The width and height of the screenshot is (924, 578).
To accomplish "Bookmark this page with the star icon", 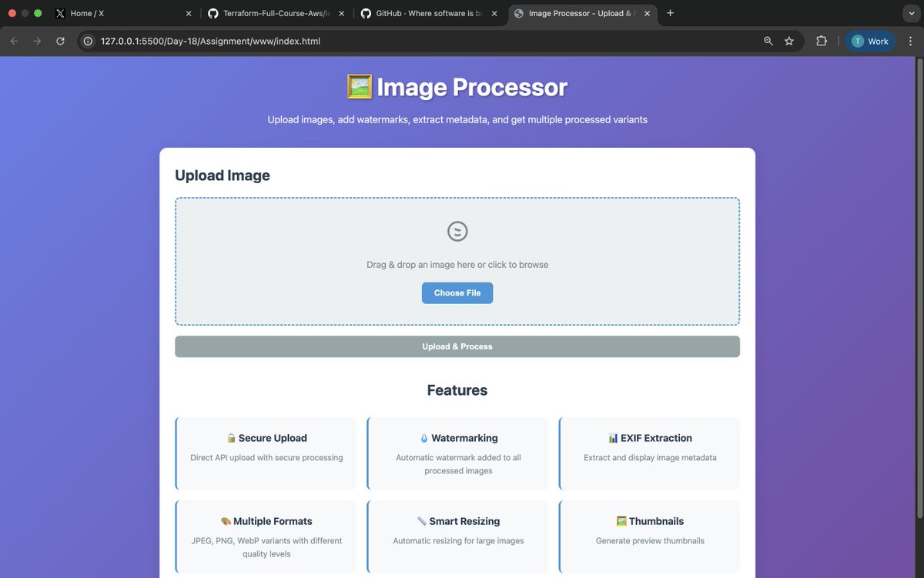I will [x=789, y=41].
